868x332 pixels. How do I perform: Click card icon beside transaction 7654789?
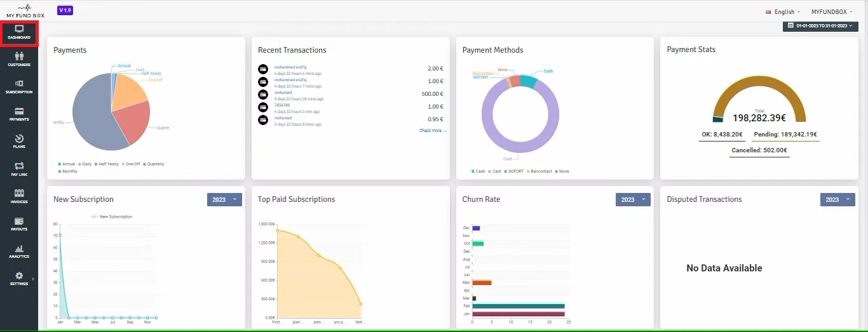coord(263,107)
